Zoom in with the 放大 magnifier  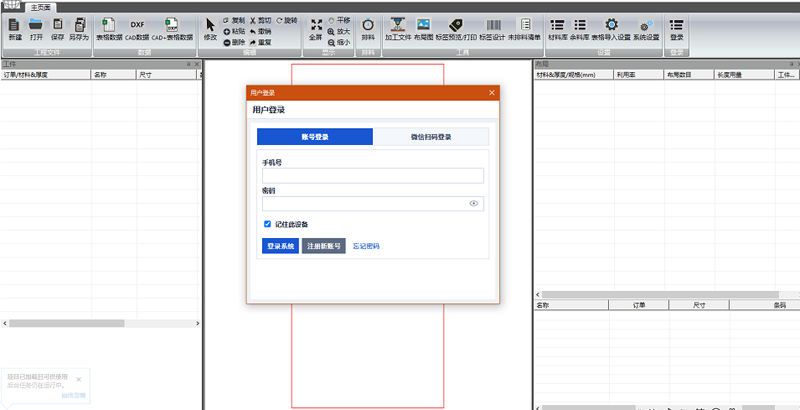[x=339, y=32]
